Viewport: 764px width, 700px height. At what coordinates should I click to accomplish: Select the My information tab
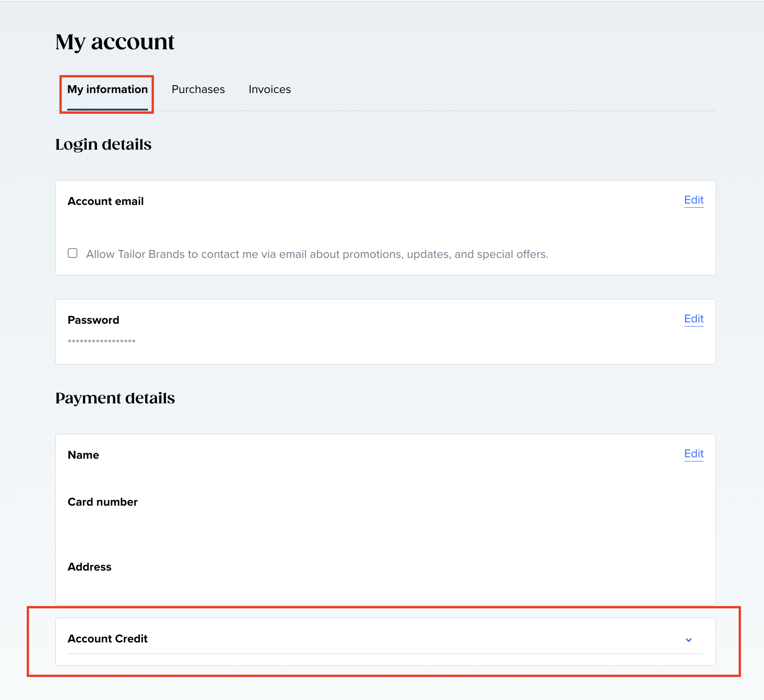[x=107, y=89]
